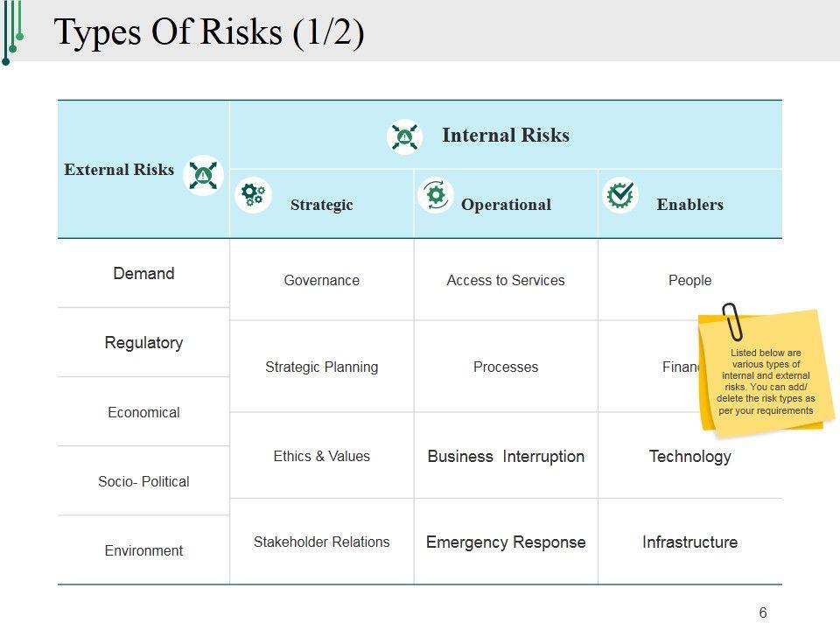Select the Operational cycle-gear icon
This screenshot has height=630, width=840.
pyautogui.click(x=436, y=194)
